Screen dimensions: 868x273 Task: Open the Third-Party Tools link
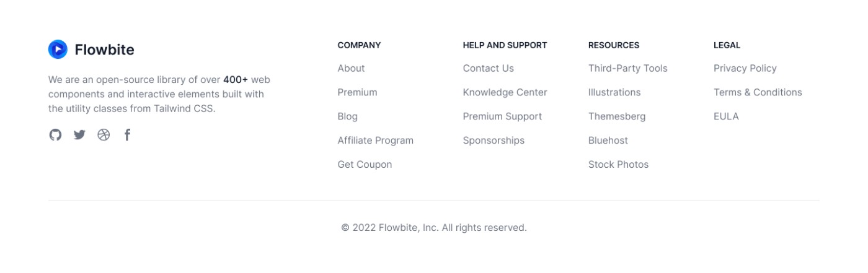click(x=628, y=68)
